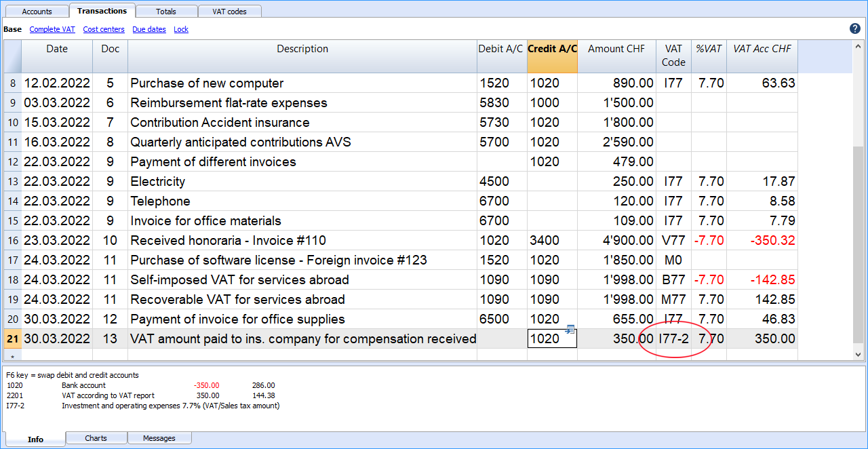Click 'Payment of invoice for office supplies'
The width and height of the screenshot is (868, 449).
(x=302, y=319)
